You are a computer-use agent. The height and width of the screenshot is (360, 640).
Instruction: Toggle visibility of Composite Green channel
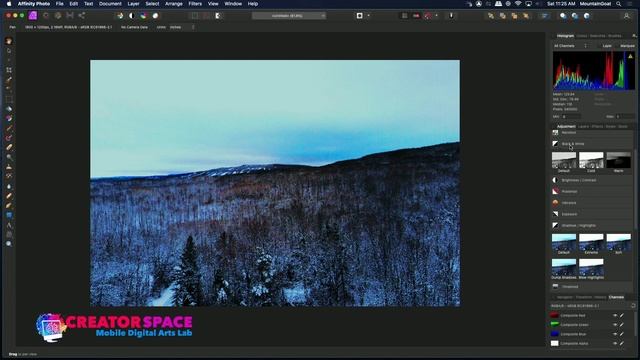pyautogui.click(x=615, y=325)
